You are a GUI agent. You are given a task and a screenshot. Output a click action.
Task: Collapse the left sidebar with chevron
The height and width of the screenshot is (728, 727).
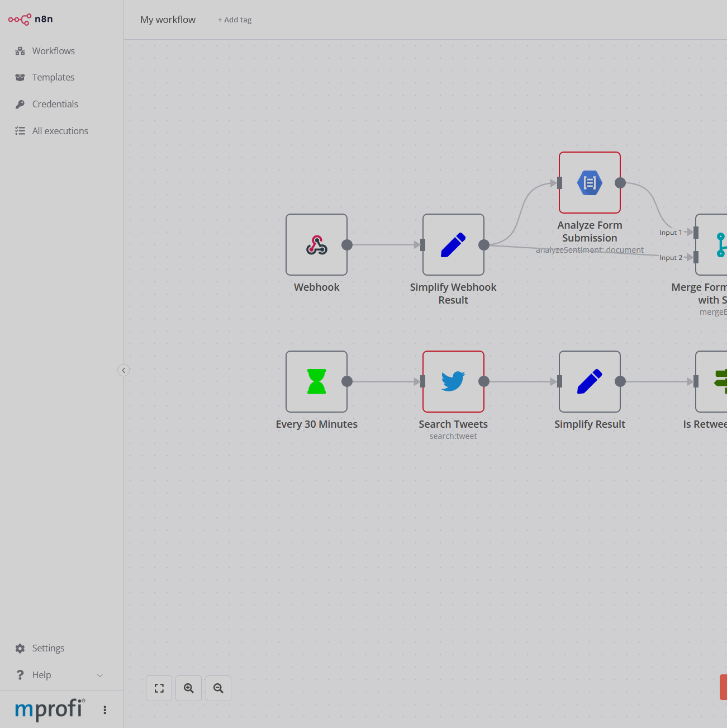tap(123, 370)
